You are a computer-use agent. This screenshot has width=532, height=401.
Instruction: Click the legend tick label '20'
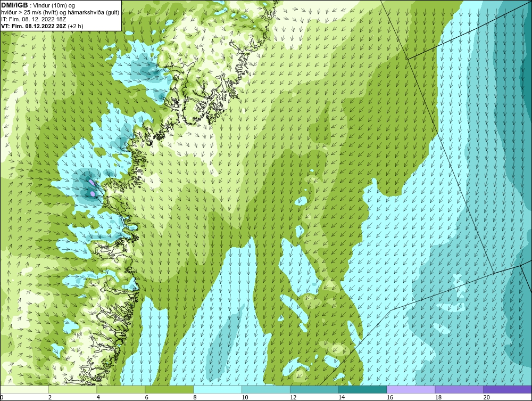coord(487,397)
